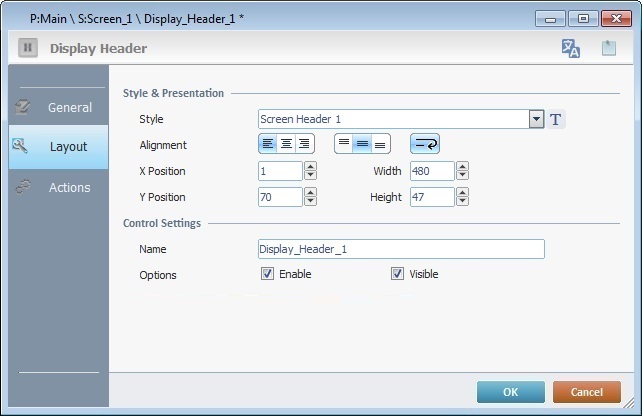This screenshot has width=642, height=416.
Task: Click the translation icon in header
Action: [571, 49]
